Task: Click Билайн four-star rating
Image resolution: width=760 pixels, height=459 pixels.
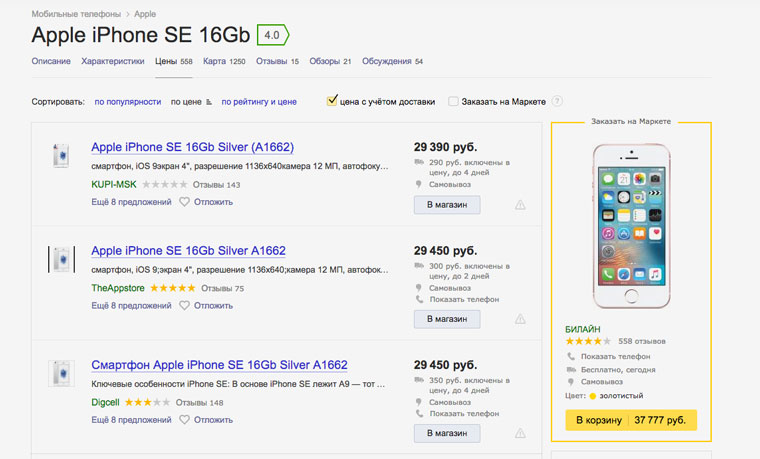Action: 588,341
